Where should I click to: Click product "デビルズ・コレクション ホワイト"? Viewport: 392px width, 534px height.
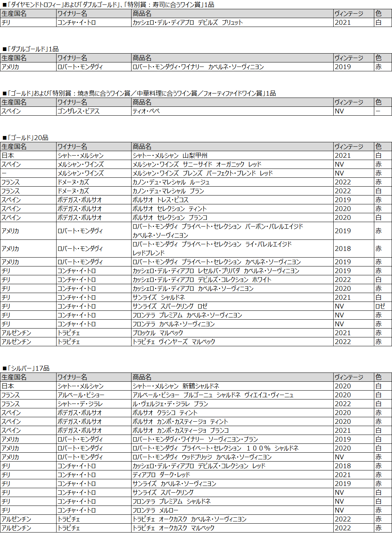[x=202, y=280]
